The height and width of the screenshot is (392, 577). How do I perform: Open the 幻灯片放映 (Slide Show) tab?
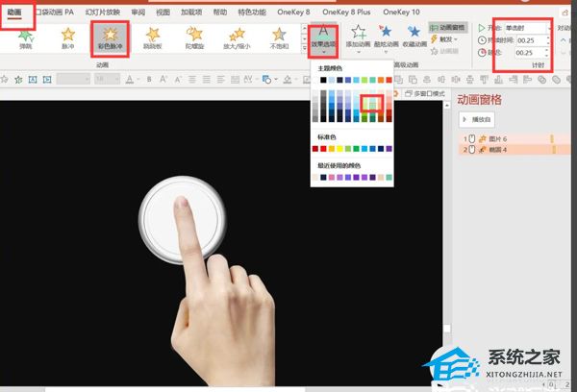coord(103,12)
